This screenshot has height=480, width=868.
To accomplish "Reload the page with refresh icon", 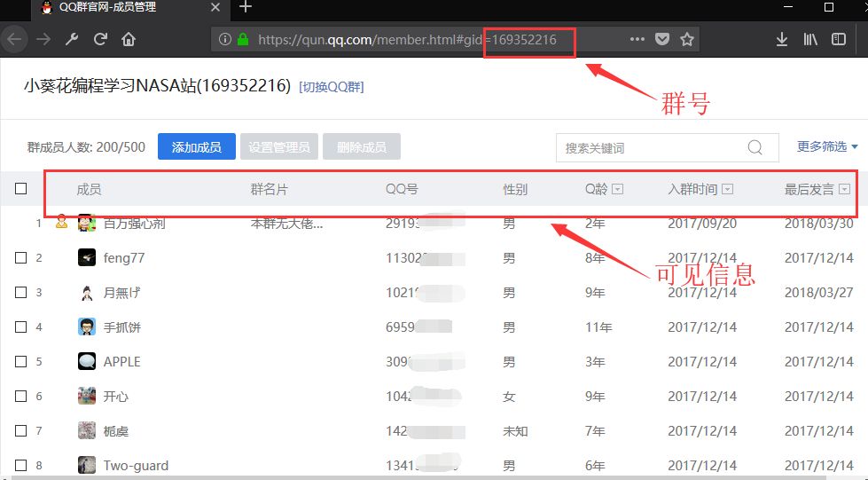I will [x=100, y=39].
